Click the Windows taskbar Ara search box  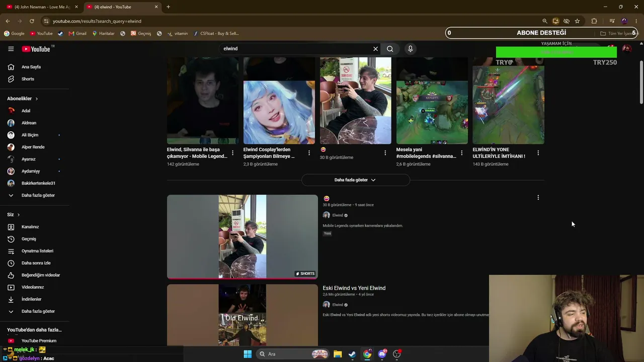tap(292, 354)
